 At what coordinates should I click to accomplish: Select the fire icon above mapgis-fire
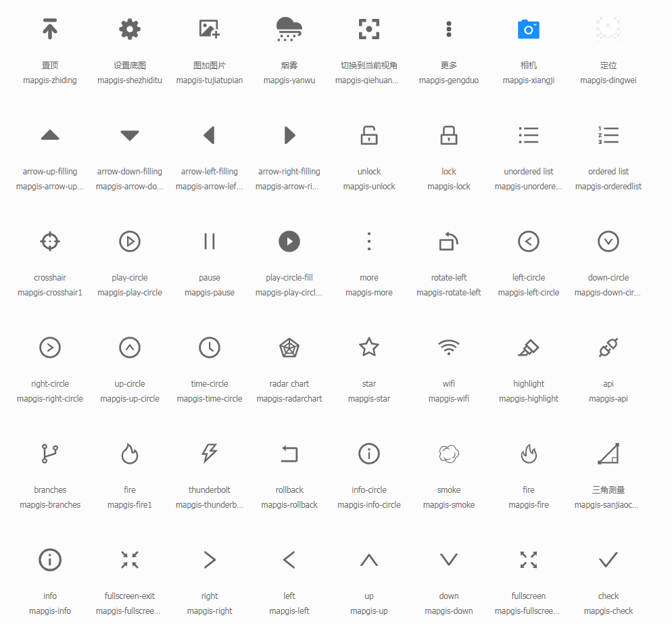tap(529, 454)
